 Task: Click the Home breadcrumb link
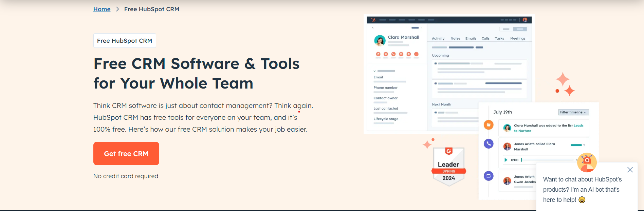[102, 9]
